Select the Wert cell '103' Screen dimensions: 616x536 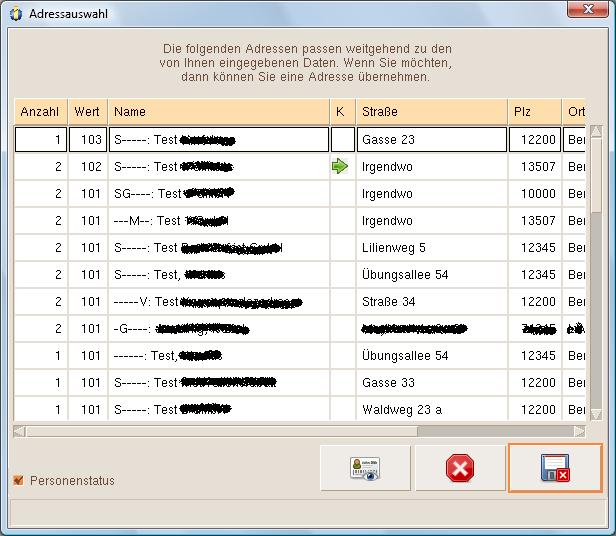[88, 140]
